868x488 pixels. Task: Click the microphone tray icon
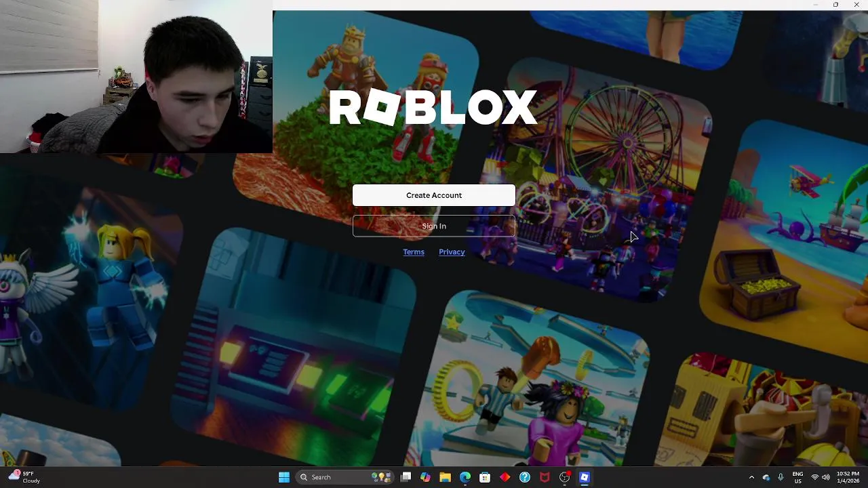tap(781, 477)
